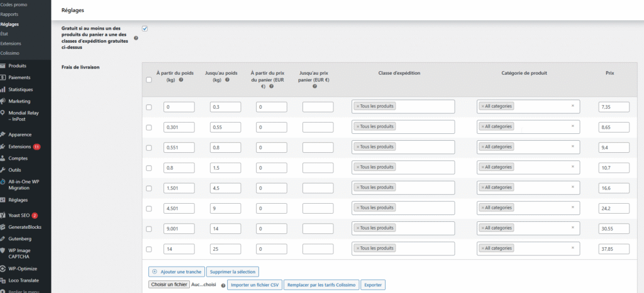Click the Statistiques bar chart icon
The height and width of the screenshot is (293, 644).
pyautogui.click(x=4, y=89)
